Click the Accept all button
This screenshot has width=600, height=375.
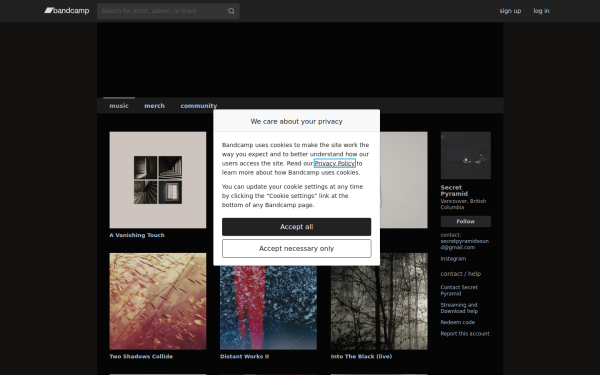click(x=297, y=227)
